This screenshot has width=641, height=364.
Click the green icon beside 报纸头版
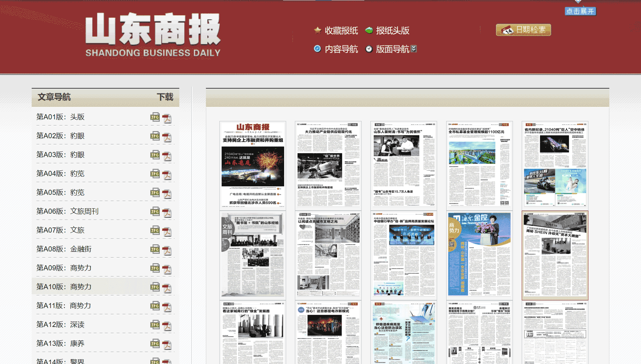[369, 30]
